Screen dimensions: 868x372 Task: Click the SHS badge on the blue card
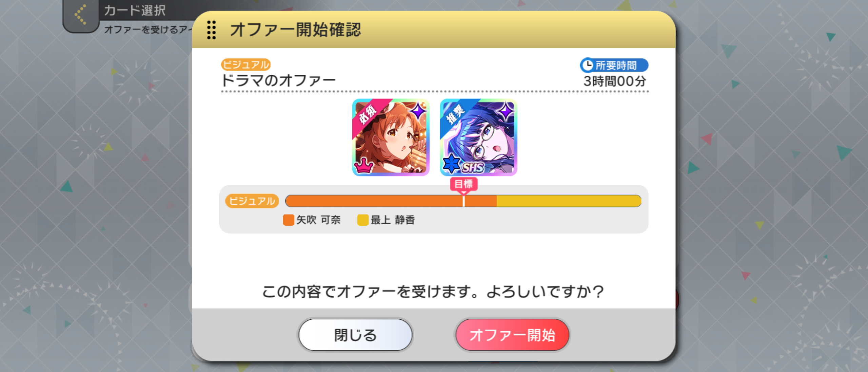pyautogui.click(x=473, y=168)
